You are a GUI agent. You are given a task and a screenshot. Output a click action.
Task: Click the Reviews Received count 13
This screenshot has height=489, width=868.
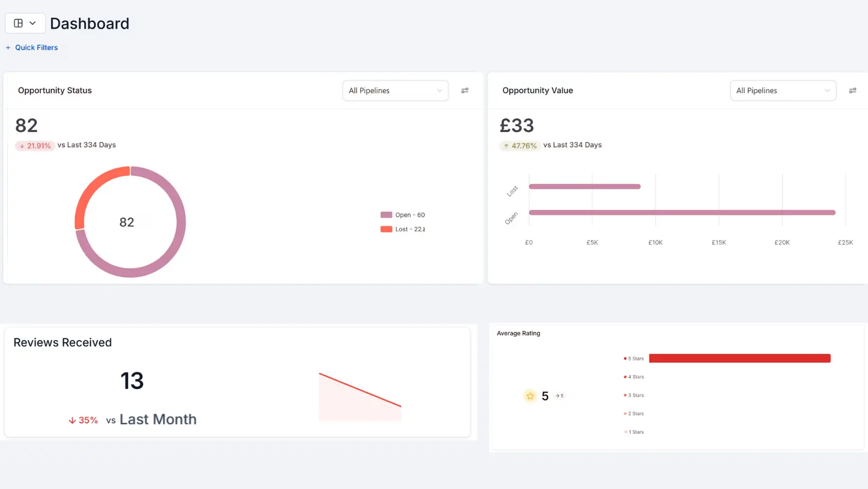[x=132, y=381]
